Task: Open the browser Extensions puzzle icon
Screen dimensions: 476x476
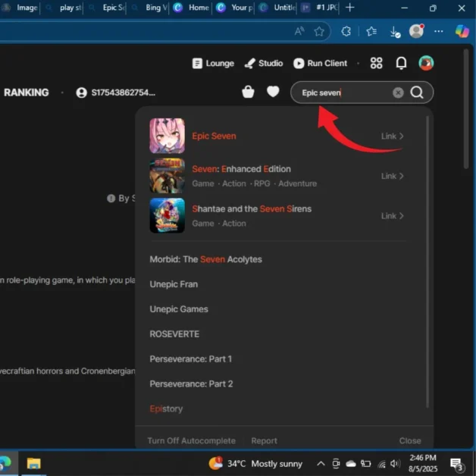Action: click(346, 31)
